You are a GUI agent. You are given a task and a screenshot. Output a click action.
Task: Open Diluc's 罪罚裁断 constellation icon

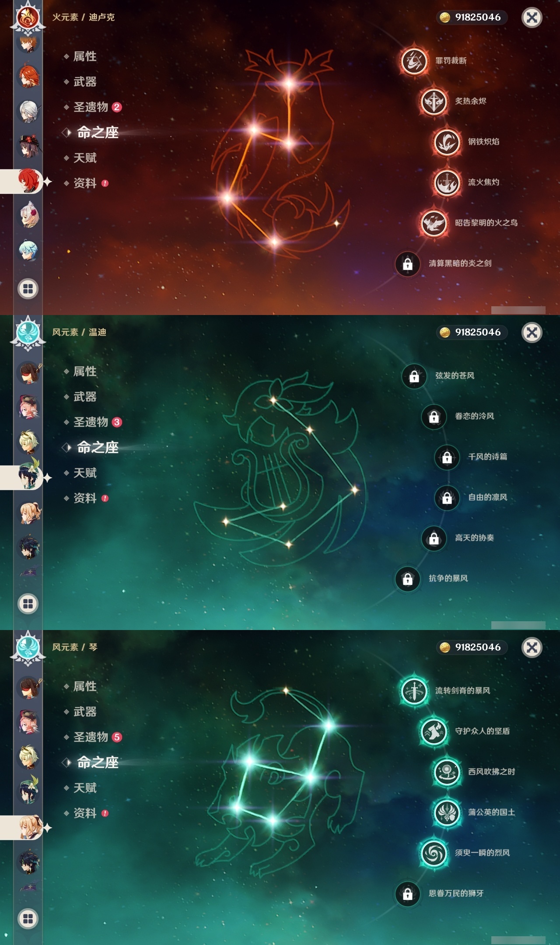[414, 61]
